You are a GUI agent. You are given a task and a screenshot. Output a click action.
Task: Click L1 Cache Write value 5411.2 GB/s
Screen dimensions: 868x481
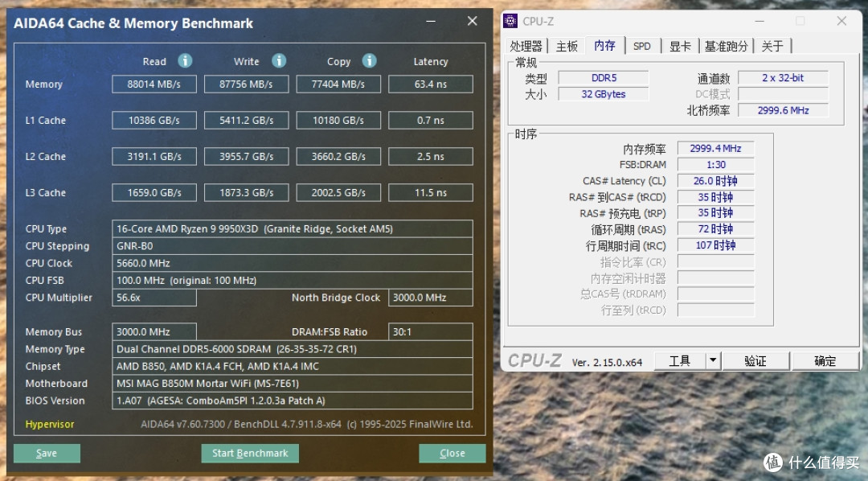pos(247,121)
